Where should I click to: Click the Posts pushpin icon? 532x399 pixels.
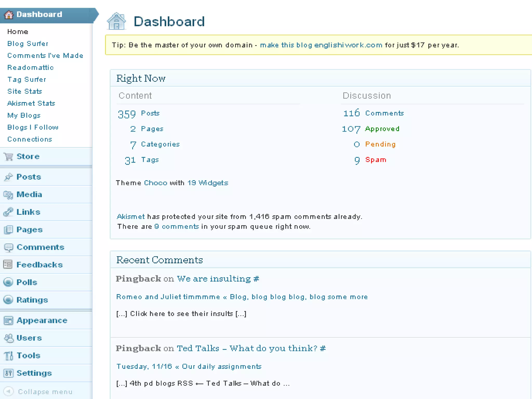(x=8, y=177)
